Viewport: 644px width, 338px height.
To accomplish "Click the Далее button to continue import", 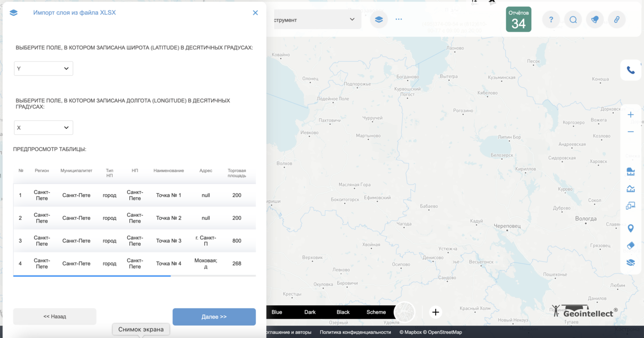I will point(214,316).
